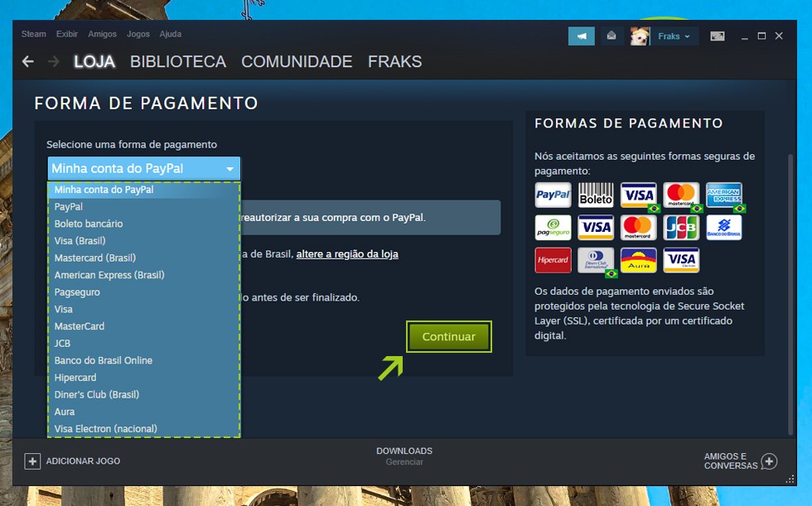Click the international Visa logo

(596, 228)
